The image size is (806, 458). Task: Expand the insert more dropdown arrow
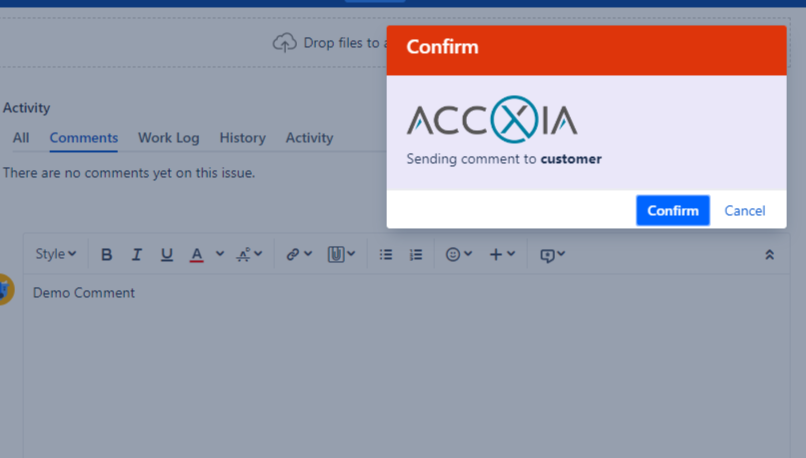tap(511, 253)
